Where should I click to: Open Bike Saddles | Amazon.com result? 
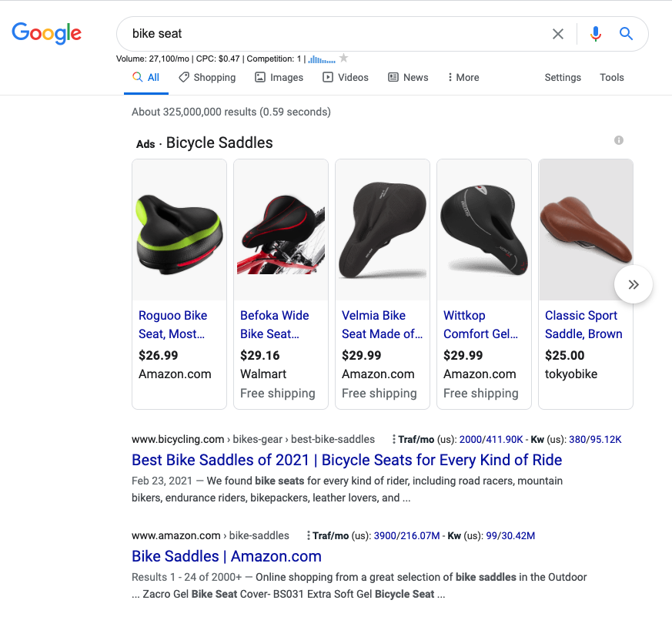coord(226,556)
